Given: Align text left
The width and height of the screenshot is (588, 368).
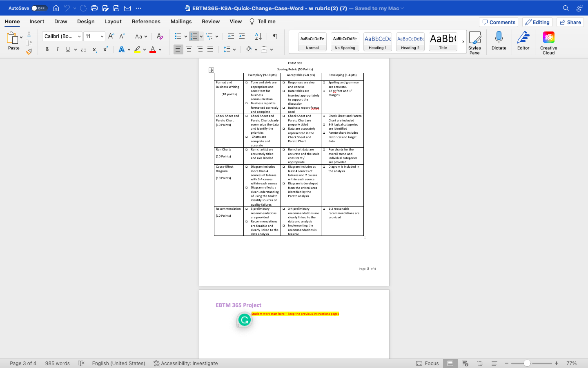Looking at the screenshot, I should (x=178, y=49).
